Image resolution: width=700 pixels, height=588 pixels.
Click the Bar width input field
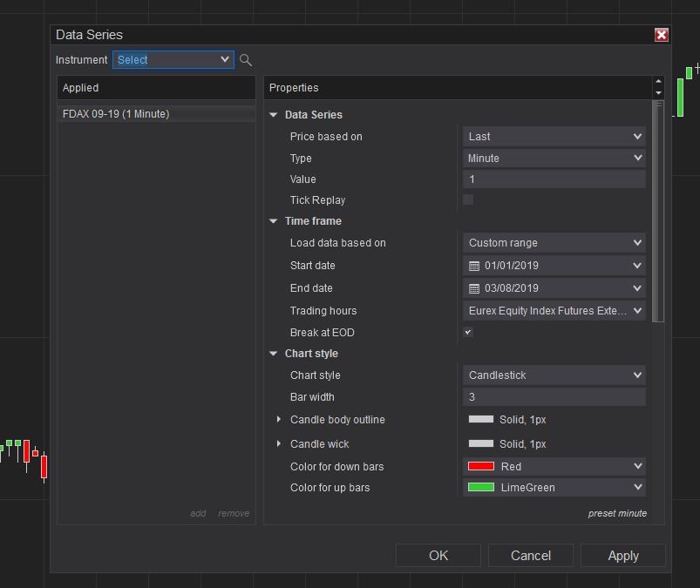(554, 397)
